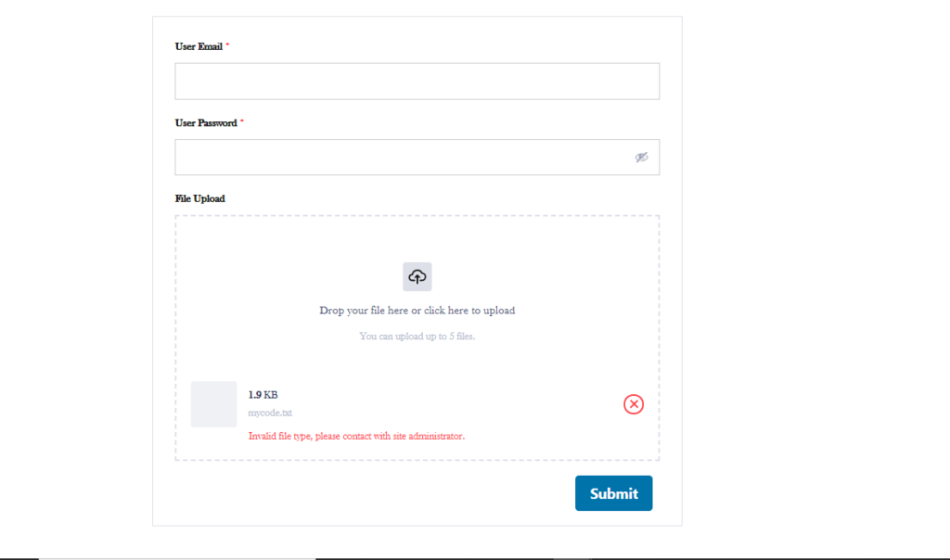Click the 1.9 KB file size text
The image size is (950, 560).
coord(263,395)
